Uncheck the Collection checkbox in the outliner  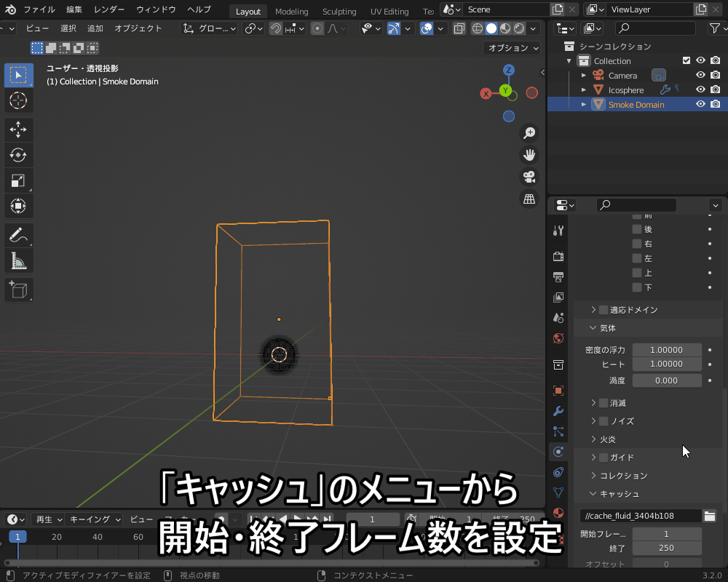686,60
